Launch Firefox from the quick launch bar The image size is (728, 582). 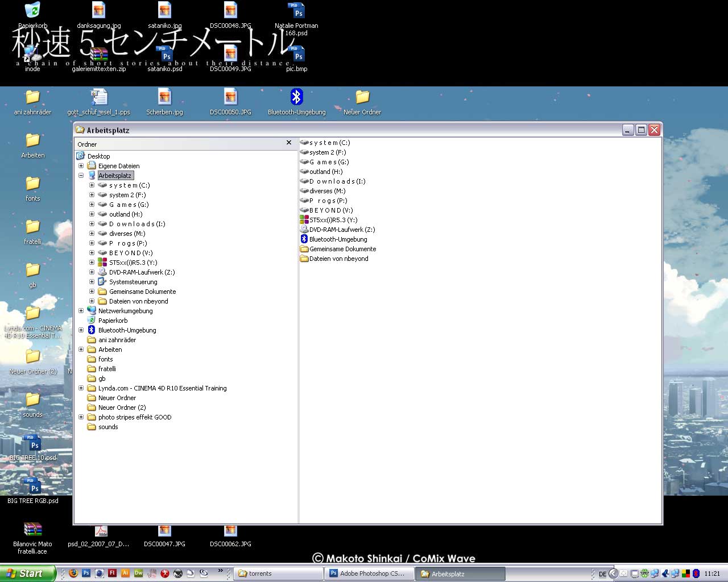pos(73,573)
